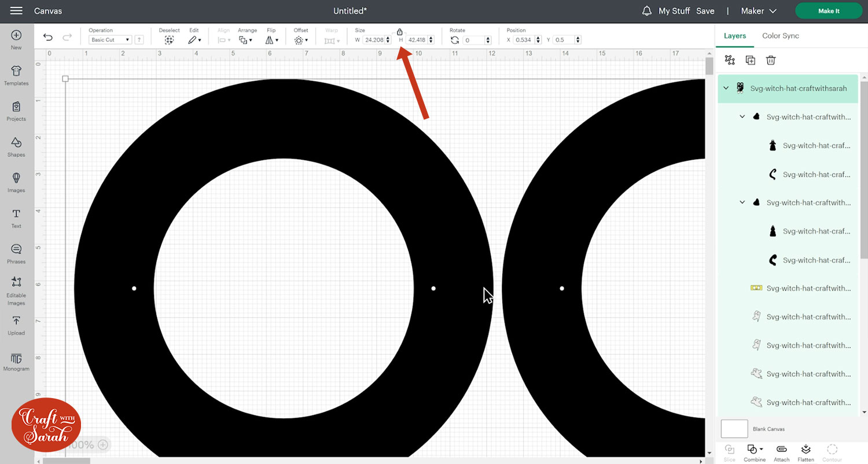Viewport: 868px width, 464px height.
Task: Click the Width size field
Action: click(374, 40)
